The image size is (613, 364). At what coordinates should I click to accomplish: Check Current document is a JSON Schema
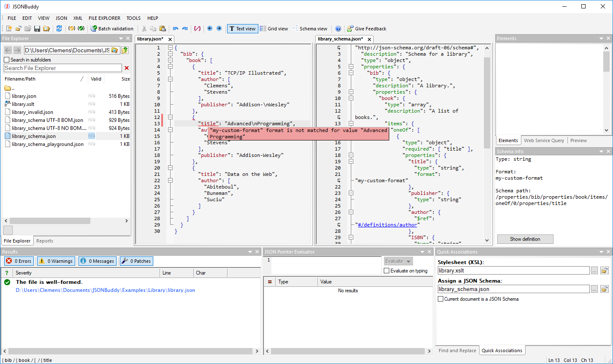[441, 299]
